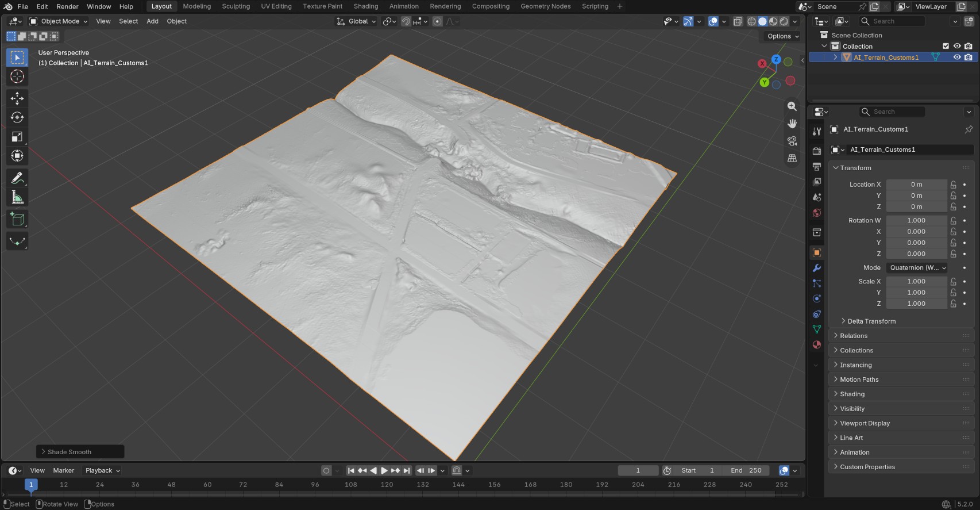The width and height of the screenshot is (980, 510).
Task: Switch perspective/orthographic with grid icon
Action: point(792,158)
